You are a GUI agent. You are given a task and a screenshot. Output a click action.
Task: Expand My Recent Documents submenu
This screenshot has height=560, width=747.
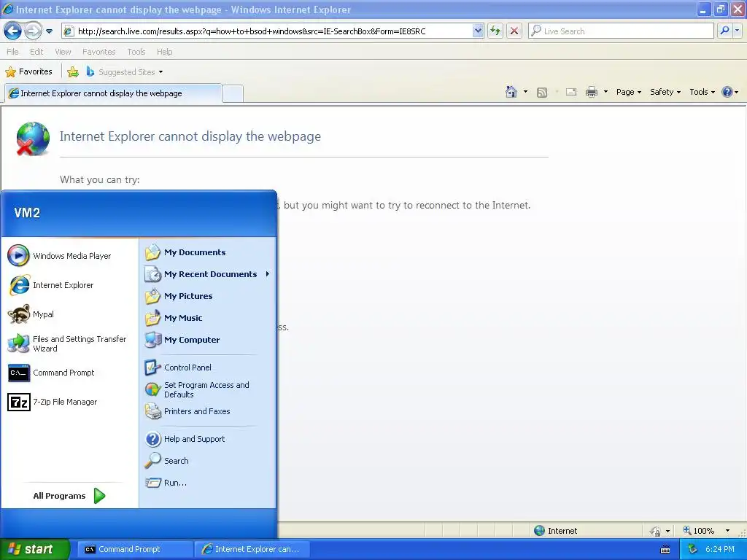coord(207,274)
